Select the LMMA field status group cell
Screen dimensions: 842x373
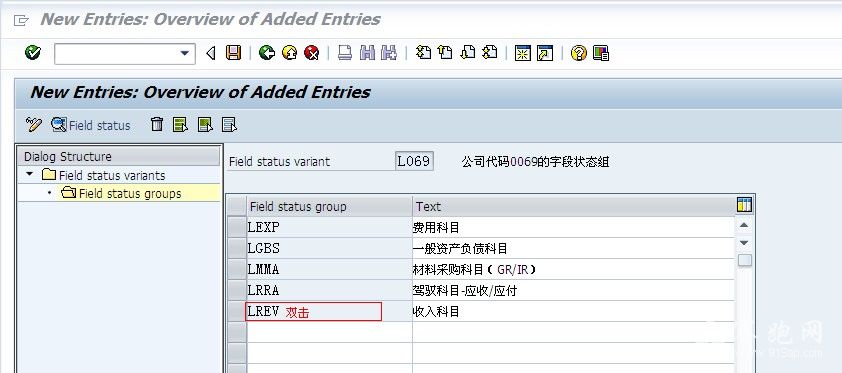(329, 269)
